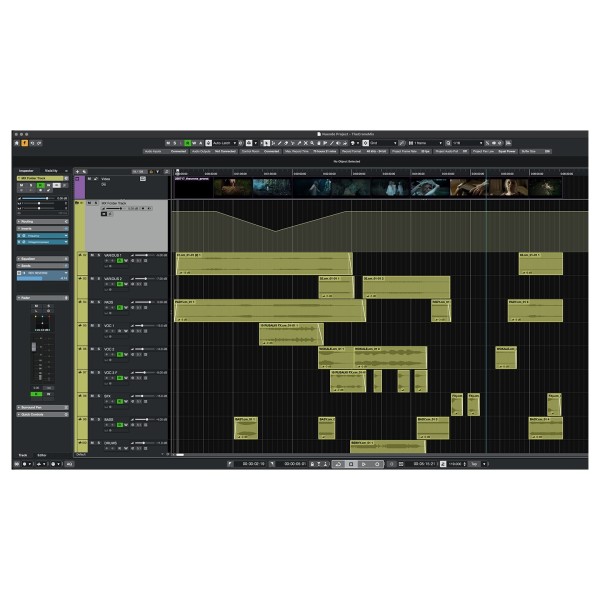Click the inspector channel fader handle
The image size is (600, 600).
tap(34, 347)
